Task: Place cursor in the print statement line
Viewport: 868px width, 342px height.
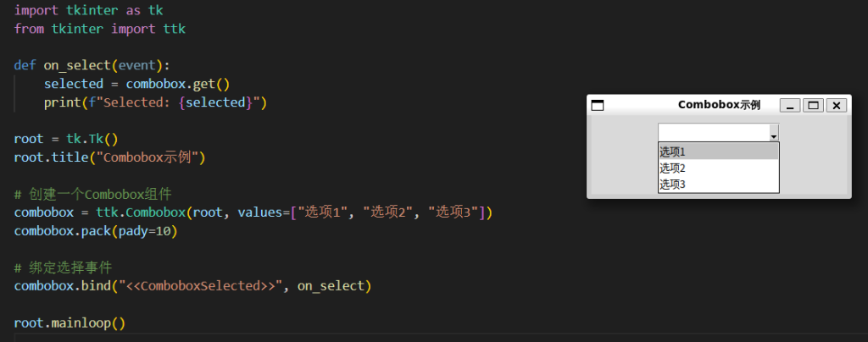Action: [155, 102]
